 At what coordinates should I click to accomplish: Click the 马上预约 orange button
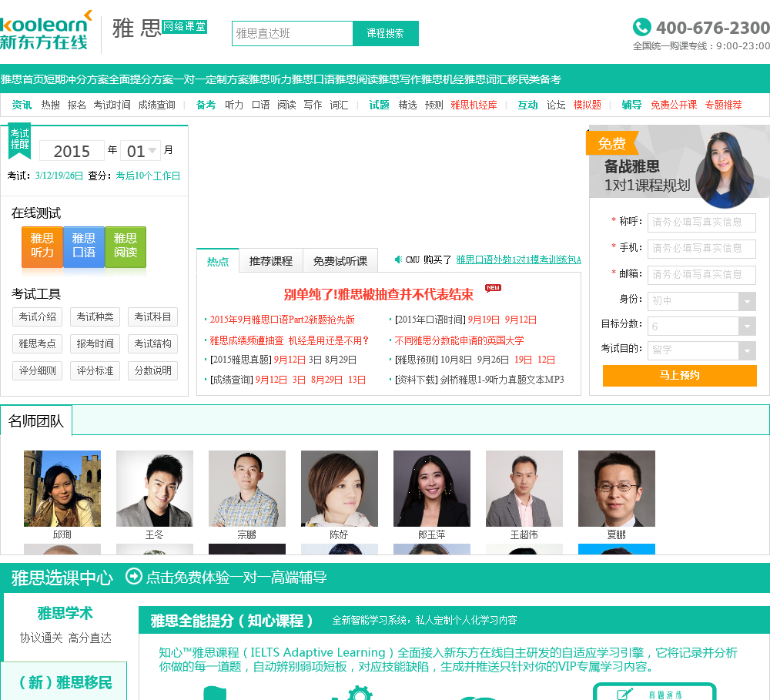[680, 375]
